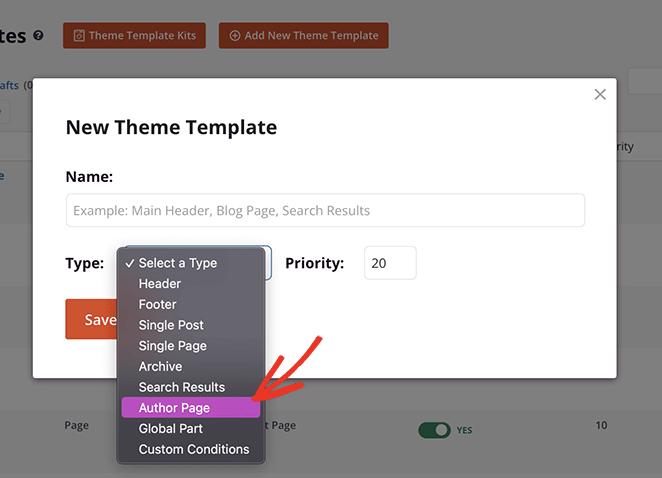662x478 pixels.
Task: Click the Save button
Action: point(91,319)
